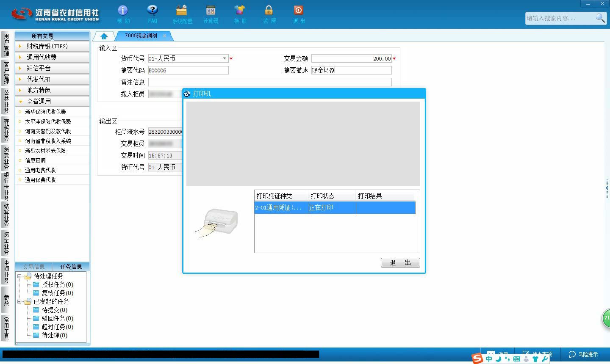Open the 存款业务 side tab
This screenshot has width=610, height=364.
pos(6,130)
